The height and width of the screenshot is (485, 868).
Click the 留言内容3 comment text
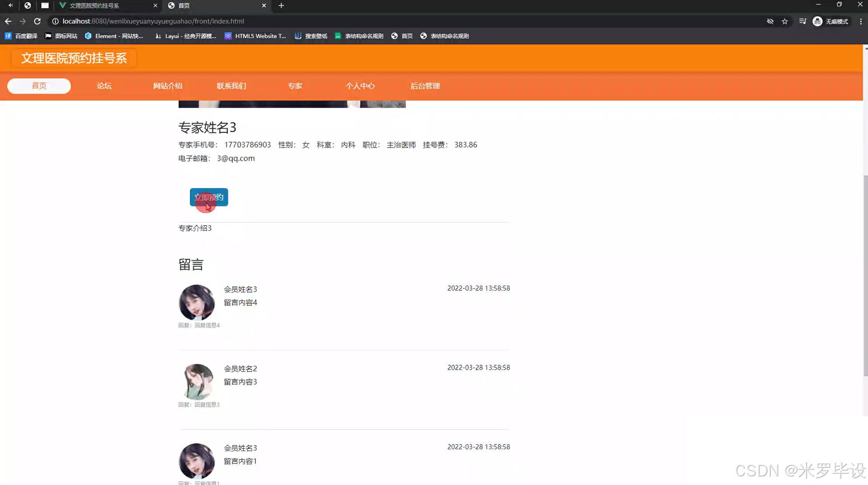pyautogui.click(x=241, y=382)
